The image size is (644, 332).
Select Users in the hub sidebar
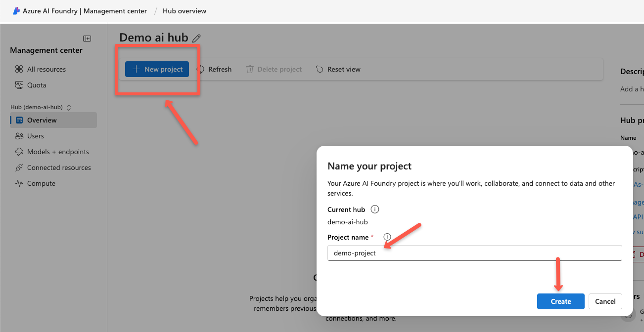tap(35, 136)
